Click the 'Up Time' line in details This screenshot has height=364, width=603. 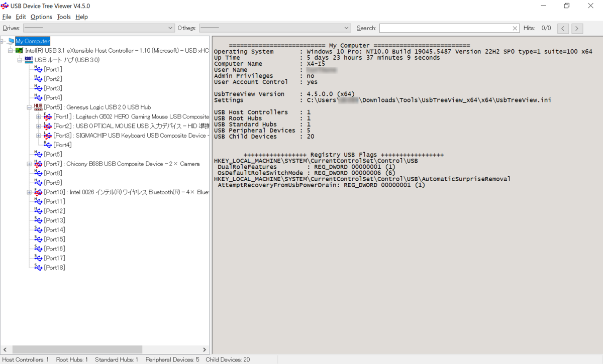[327, 58]
